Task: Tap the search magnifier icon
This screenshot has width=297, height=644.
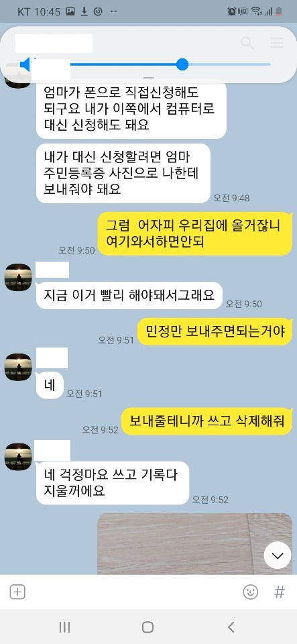Action: (x=247, y=43)
